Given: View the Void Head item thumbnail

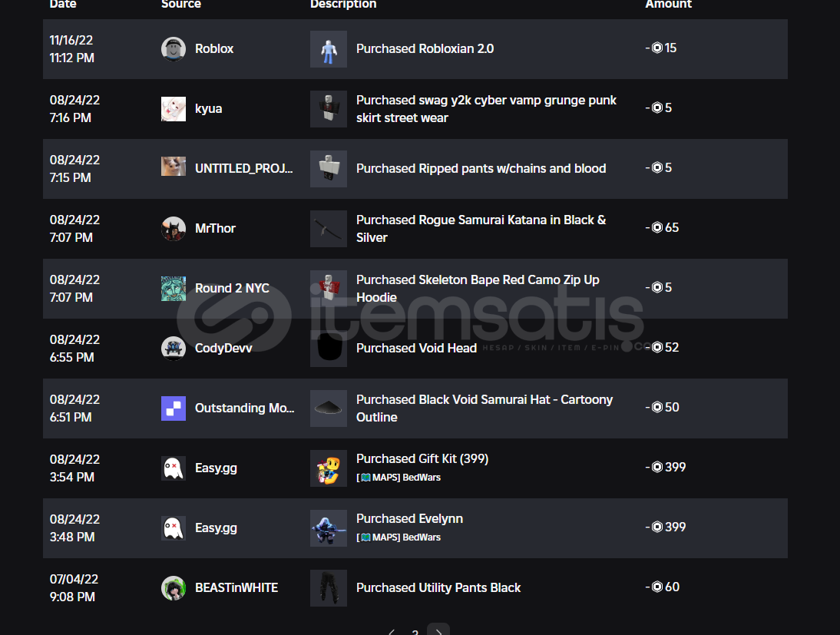Looking at the screenshot, I should (x=329, y=349).
